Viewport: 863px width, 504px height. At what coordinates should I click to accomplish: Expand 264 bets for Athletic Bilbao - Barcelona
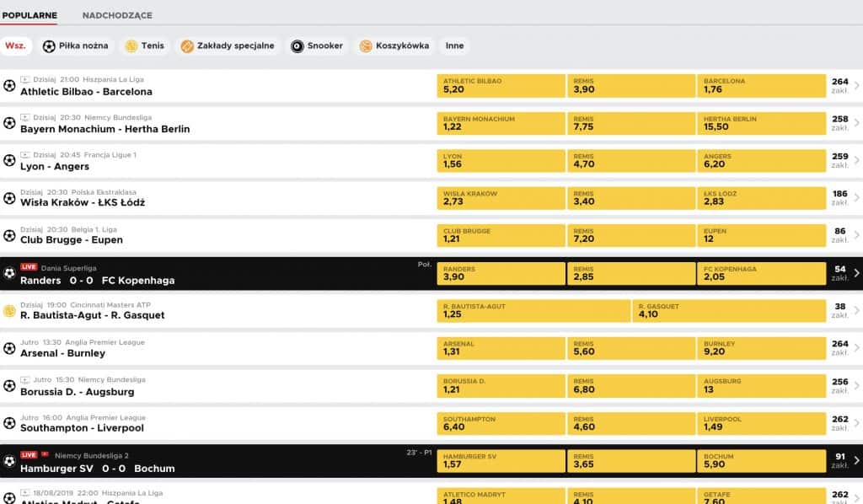pyautogui.click(x=844, y=86)
